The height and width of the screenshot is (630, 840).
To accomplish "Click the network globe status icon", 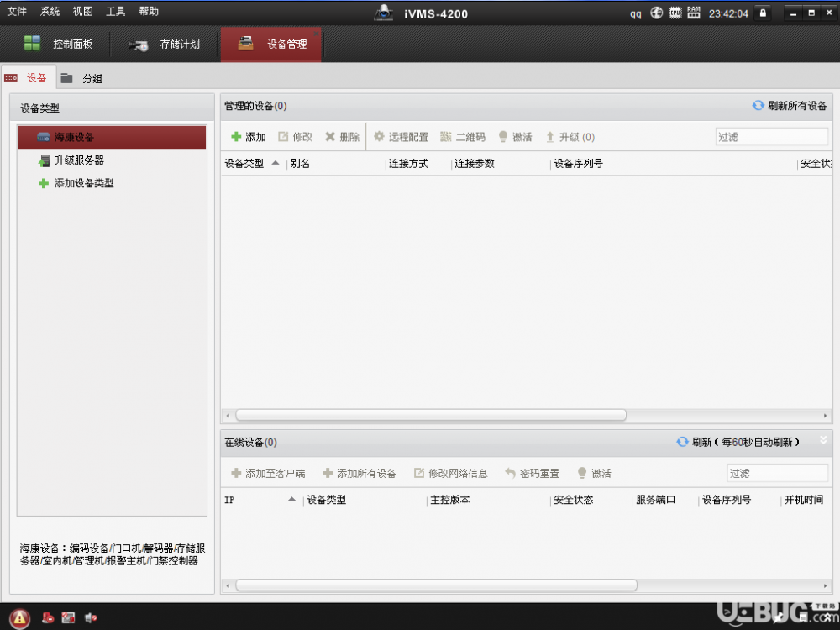I will coord(657,13).
